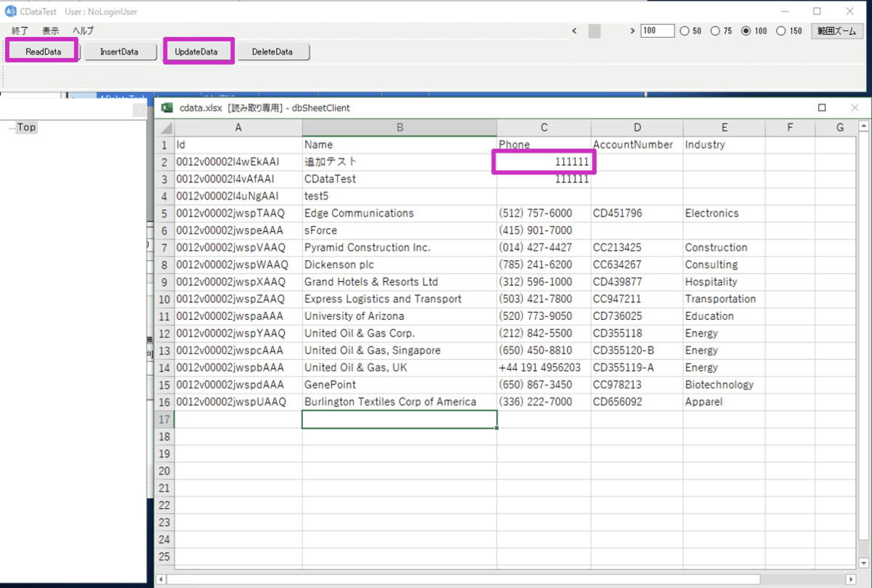Click the zoom percentage input field

point(657,31)
